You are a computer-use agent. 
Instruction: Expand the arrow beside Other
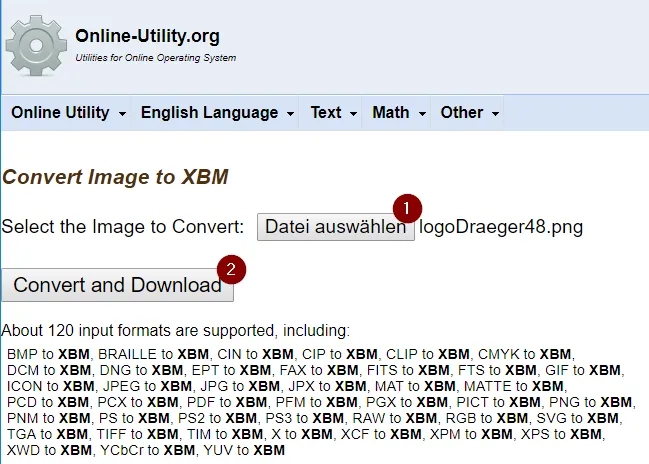coord(495,114)
